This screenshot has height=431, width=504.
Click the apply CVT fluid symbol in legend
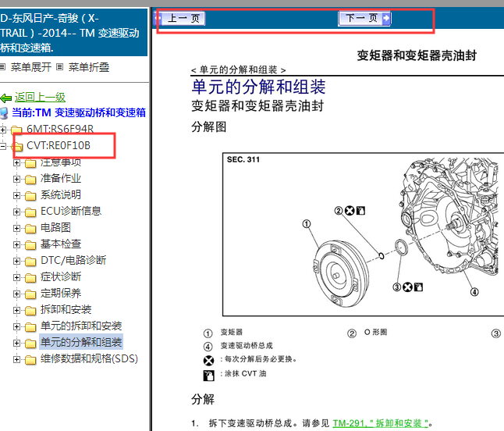click(x=208, y=376)
